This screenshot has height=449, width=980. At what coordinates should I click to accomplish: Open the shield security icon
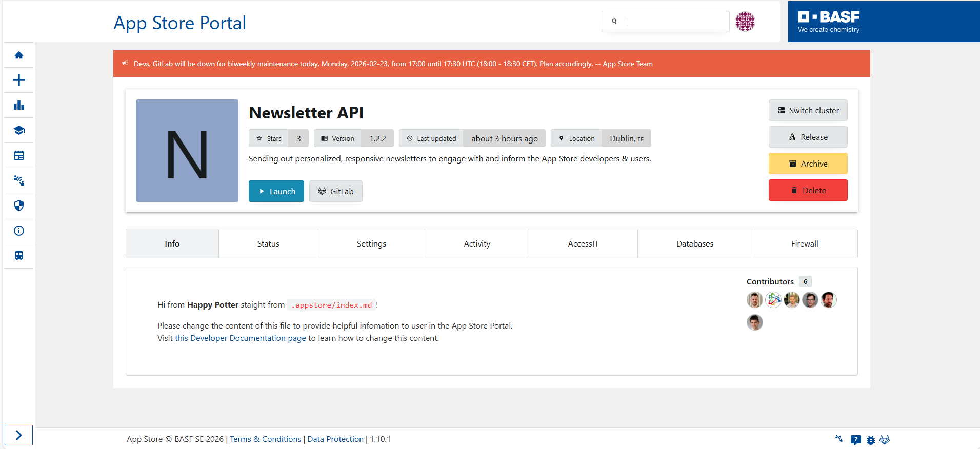click(x=19, y=206)
